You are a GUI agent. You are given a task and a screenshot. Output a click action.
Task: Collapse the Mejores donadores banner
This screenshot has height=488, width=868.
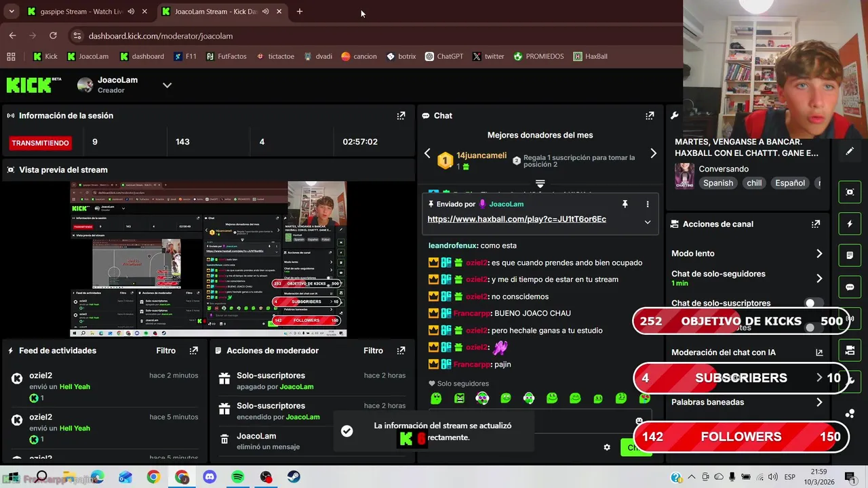[x=540, y=184]
